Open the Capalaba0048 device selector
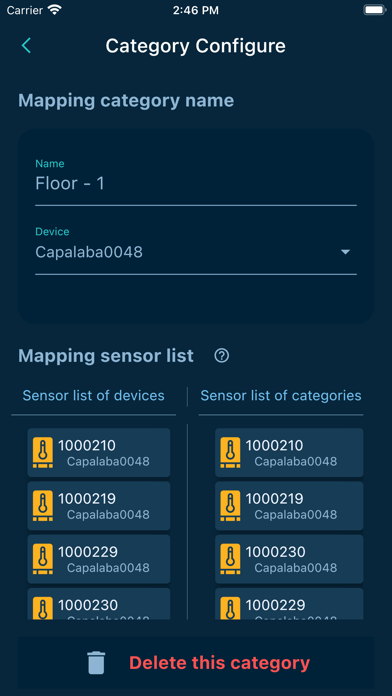 coord(196,252)
